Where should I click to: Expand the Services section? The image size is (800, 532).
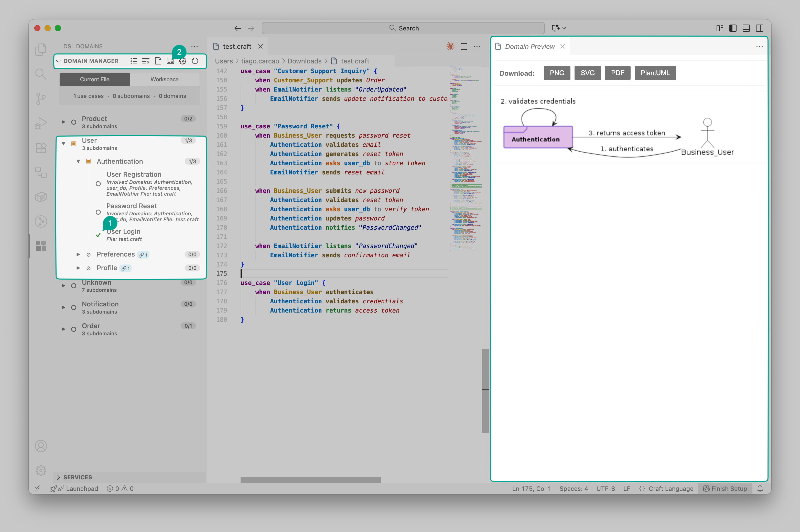click(x=130, y=477)
